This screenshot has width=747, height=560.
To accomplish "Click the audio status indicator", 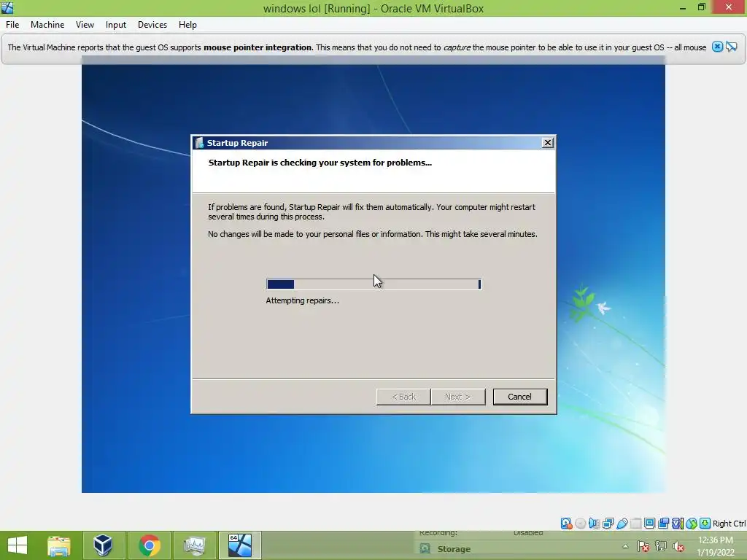I will [594, 524].
